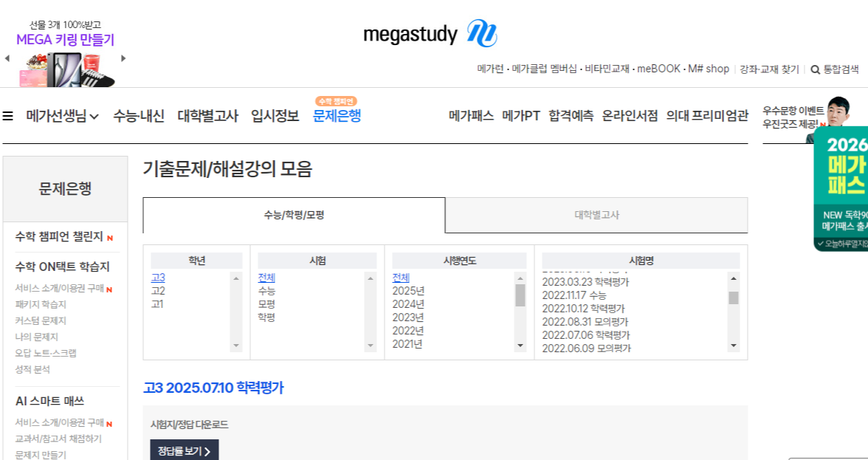Open 수학 ON택트 학습지 in the sidebar
Image resolution: width=868 pixels, height=460 pixels.
[63, 267]
